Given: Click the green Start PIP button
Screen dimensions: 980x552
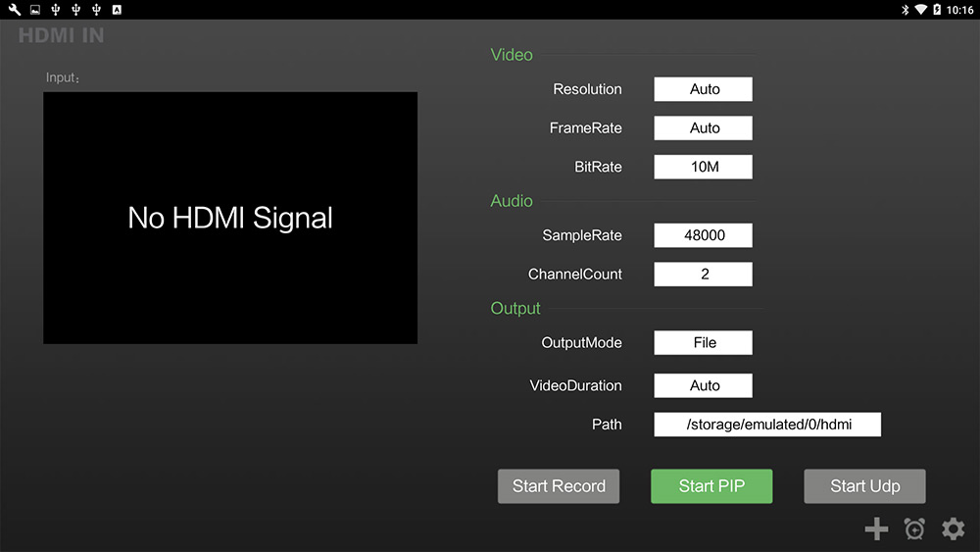Looking at the screenshot, I should click(711, 486).
